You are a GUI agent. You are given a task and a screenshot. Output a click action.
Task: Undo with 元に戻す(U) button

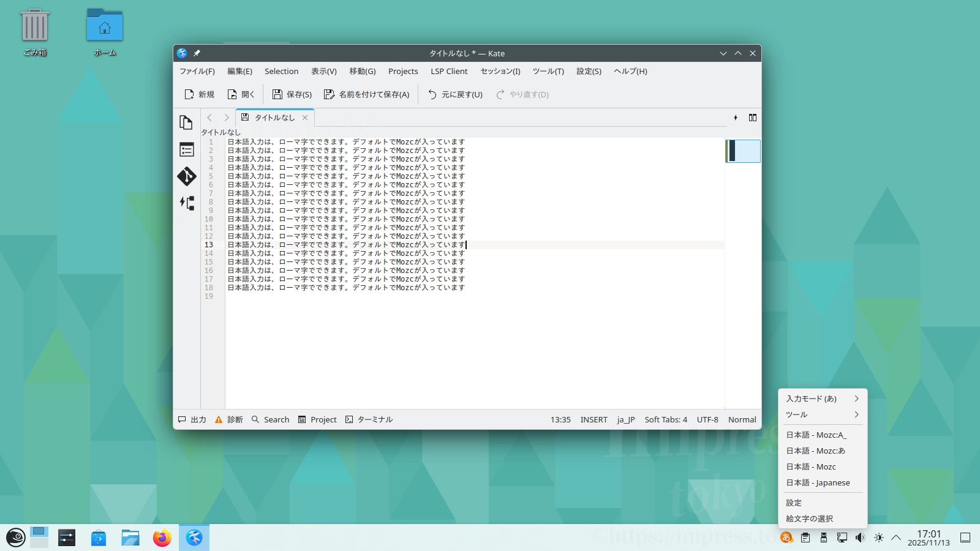pyautogui.click(x=455, y=94)
